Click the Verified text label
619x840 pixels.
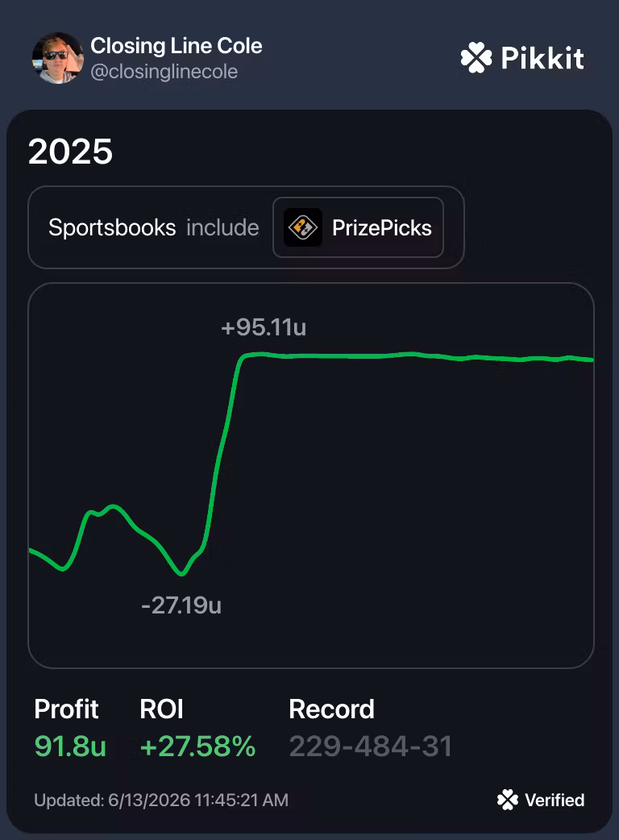tap(555, 800)
